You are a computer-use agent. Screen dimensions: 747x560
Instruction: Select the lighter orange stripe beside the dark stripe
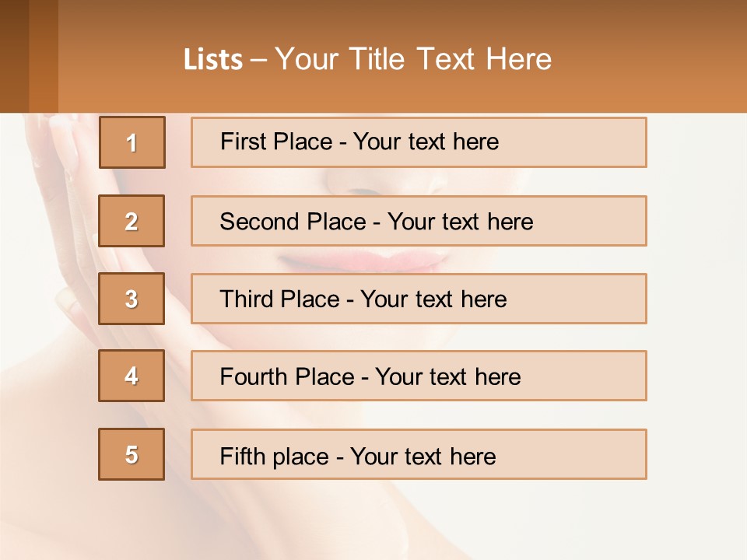[44, 56]
